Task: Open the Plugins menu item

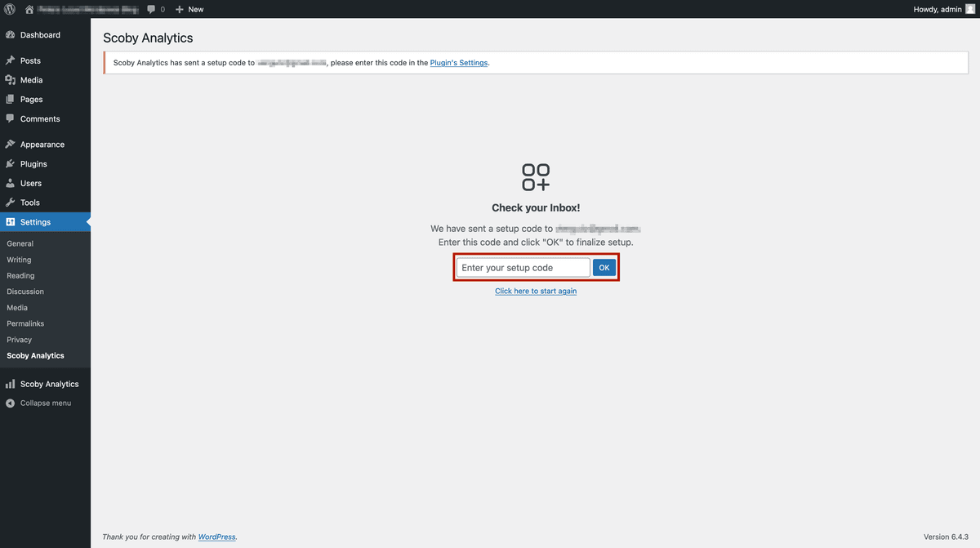Action: tap(45, 163)
